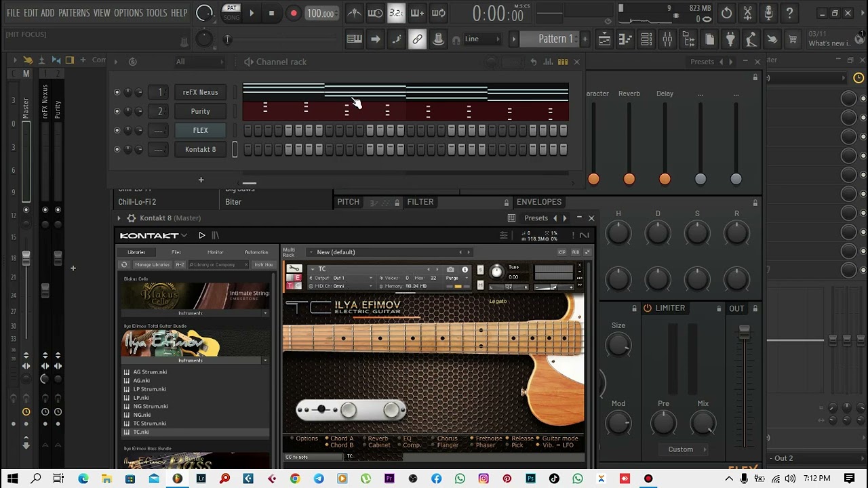868x488 pixels.
Task: Adjust the FLEX Reverb slider handle
Action: [x=629, y=179]
